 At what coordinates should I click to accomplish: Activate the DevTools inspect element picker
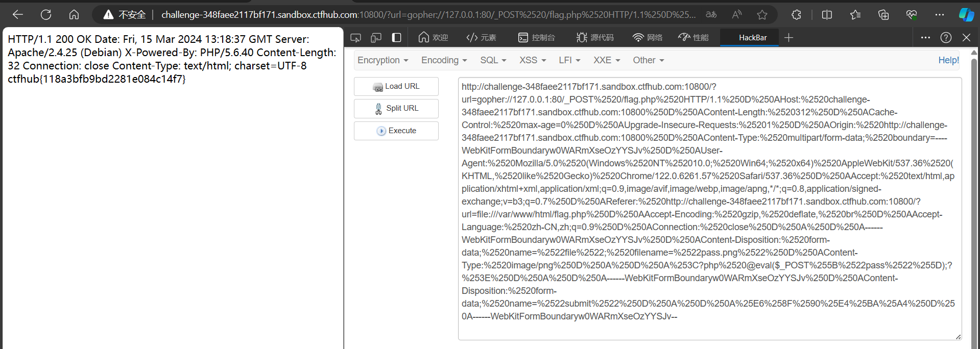[356, 38]
